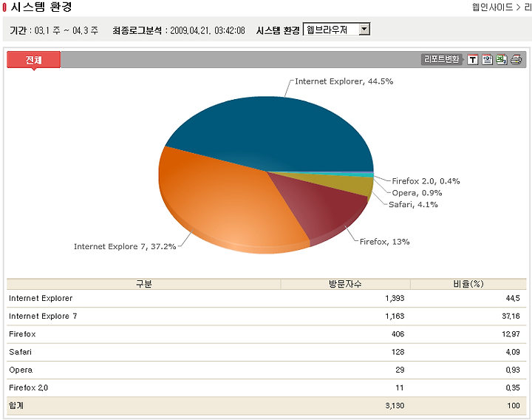
Task: Export report to Excel spreadsheet icon
Action: [502, 60]
